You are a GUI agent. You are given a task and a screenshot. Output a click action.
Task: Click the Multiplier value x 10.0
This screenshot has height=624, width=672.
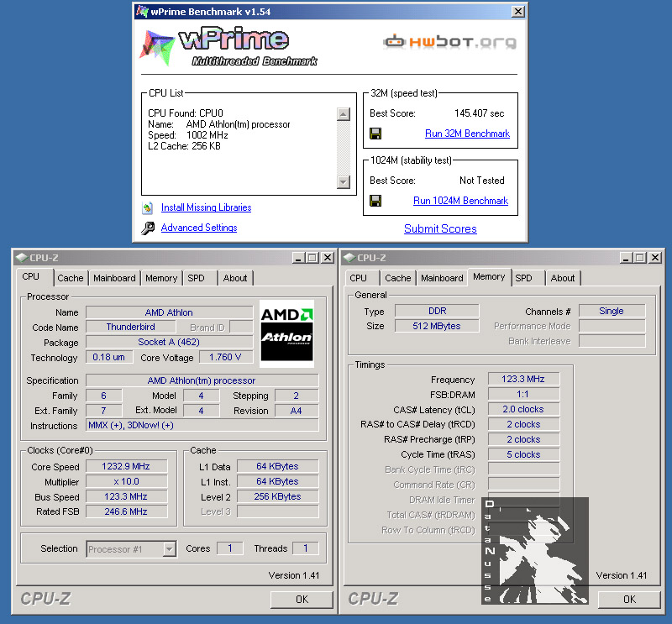pos(126,481)
